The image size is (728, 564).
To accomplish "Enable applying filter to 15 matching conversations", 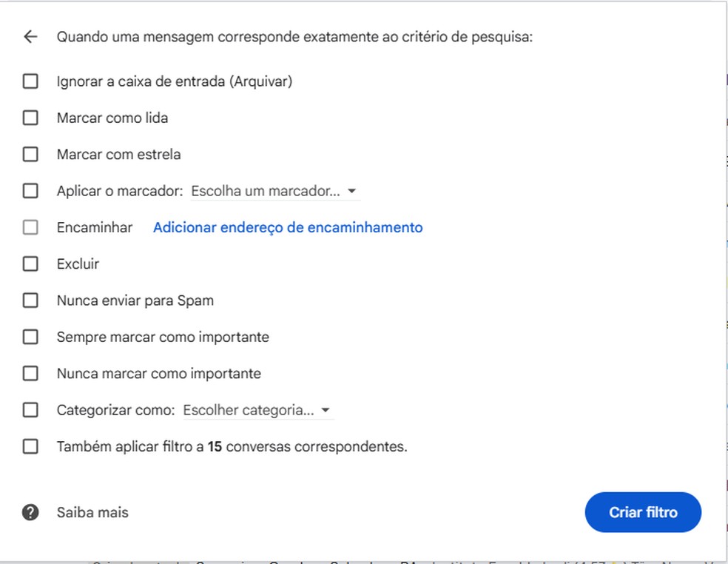I will pyautogui.click(x=30, y=446).
